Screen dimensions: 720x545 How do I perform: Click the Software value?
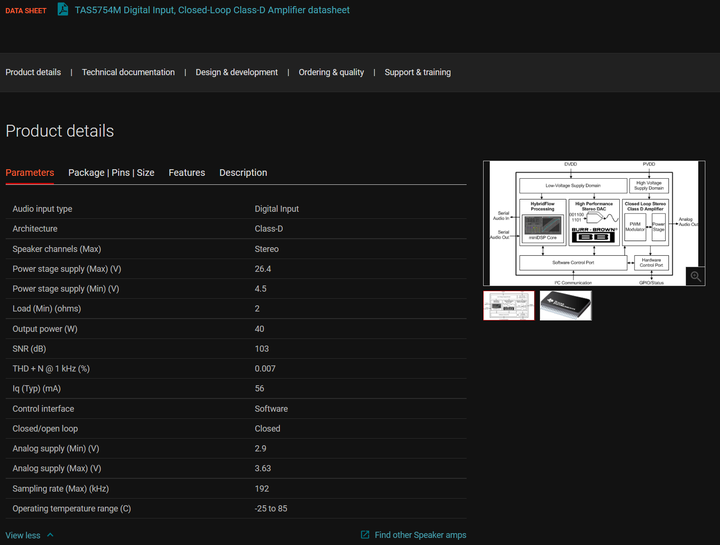271,409
